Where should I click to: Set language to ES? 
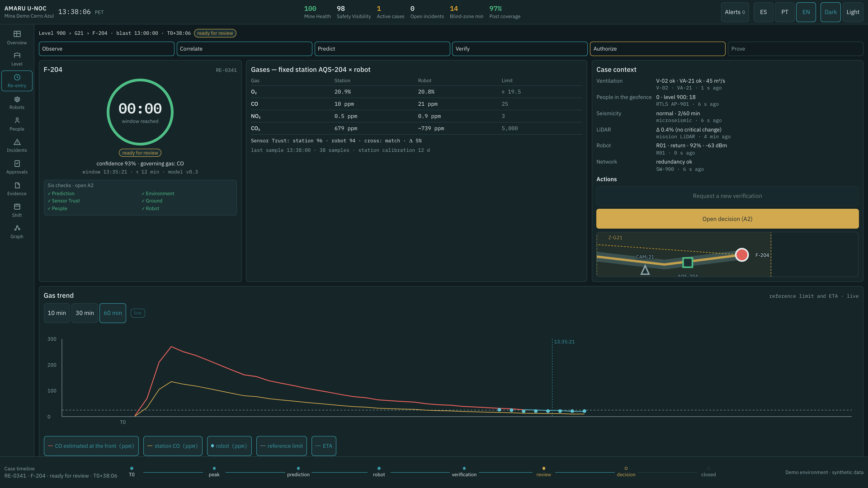click(763, 12)
